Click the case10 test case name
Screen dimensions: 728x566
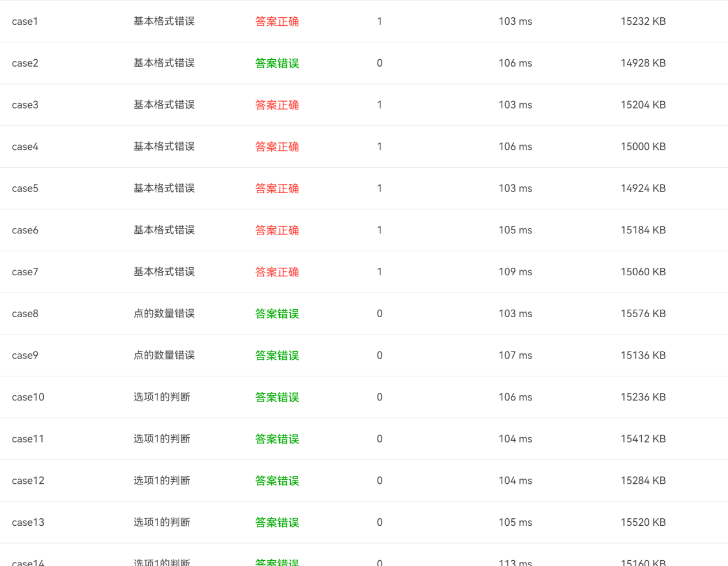[28, 397]
